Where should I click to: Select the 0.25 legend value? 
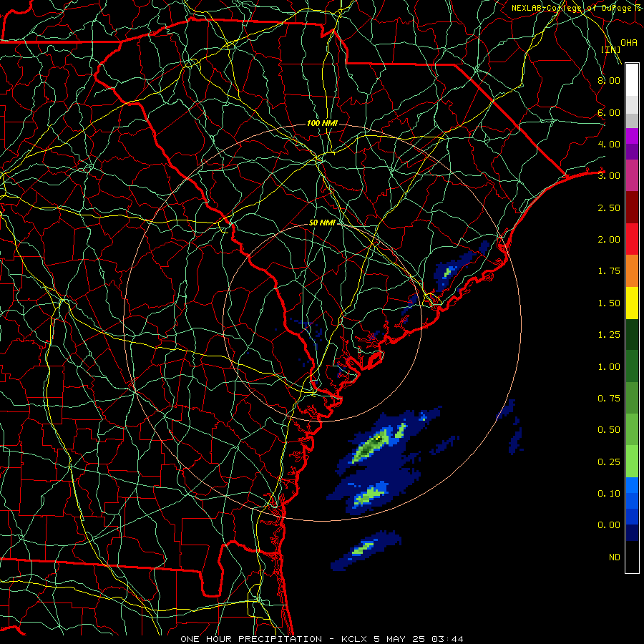click(x=609, y=462)
